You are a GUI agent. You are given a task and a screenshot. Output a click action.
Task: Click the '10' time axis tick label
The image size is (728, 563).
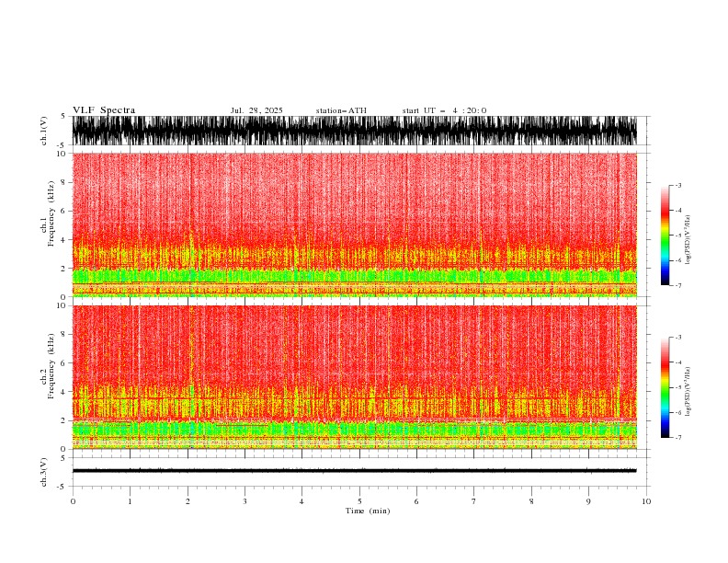(646, 501)
